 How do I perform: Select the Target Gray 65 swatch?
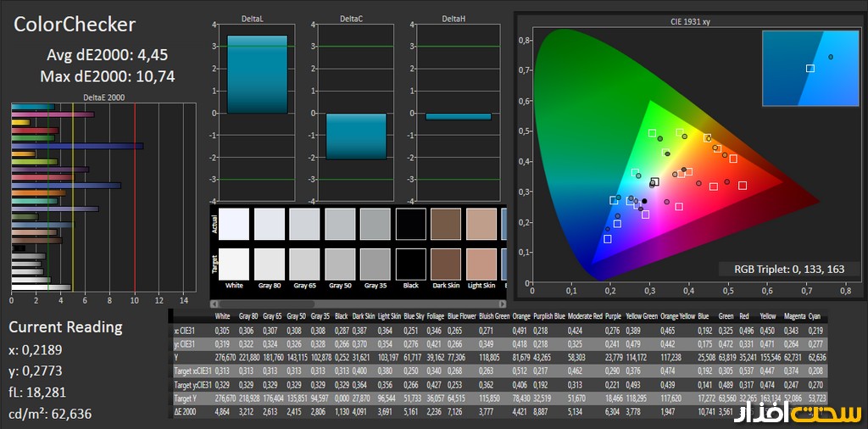pos(304,264)
